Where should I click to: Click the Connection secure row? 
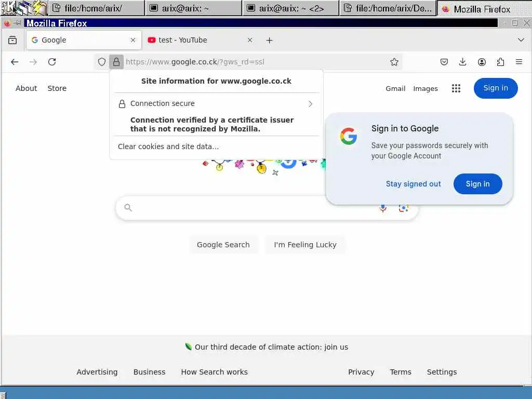tap(217, 103)
